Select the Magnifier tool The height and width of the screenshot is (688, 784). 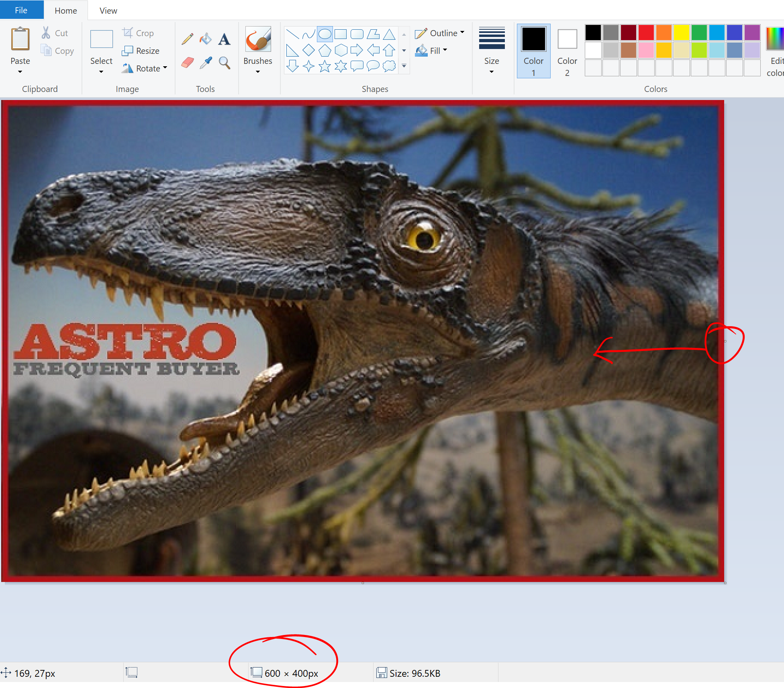[224, 63]
